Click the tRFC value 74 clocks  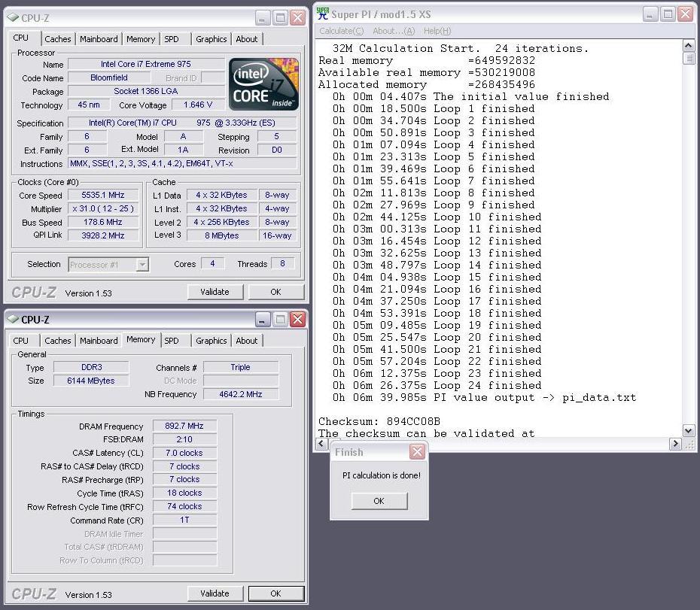coord(184,506)
